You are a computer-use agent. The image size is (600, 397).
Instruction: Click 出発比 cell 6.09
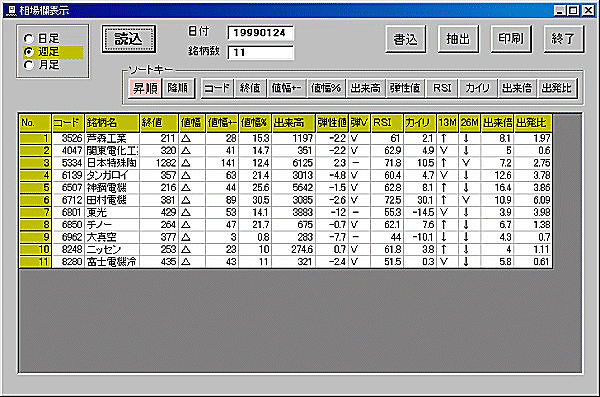[533, 200]
